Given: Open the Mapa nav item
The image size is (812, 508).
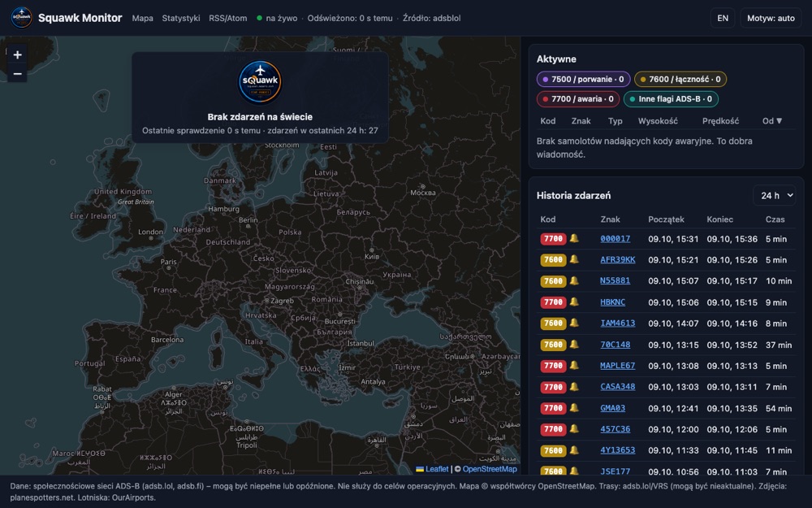Looking at the screenshot, I should (x=142, y=18).
